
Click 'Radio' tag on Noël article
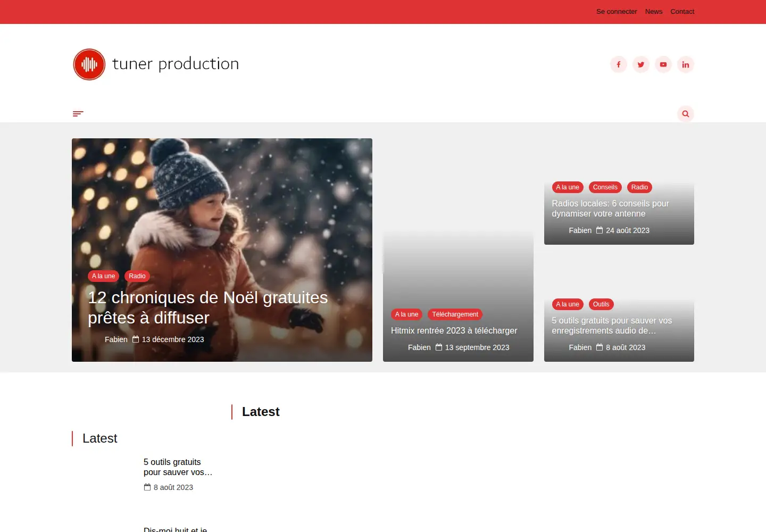[x=137, y=276]
